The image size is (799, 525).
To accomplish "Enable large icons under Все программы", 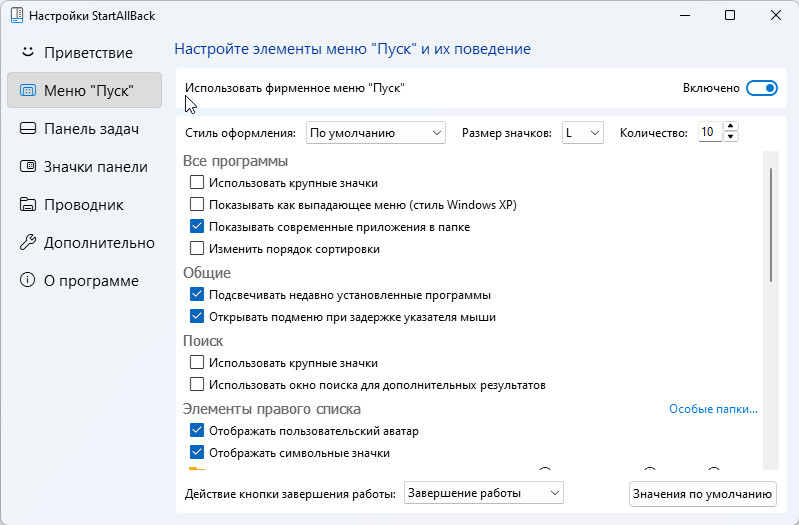I will point(197,182).
